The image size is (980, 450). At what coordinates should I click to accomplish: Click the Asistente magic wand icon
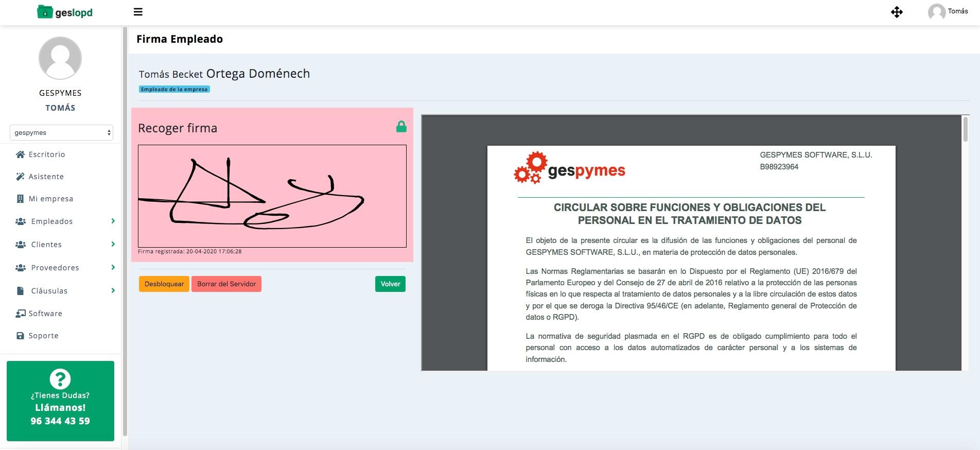21,177
